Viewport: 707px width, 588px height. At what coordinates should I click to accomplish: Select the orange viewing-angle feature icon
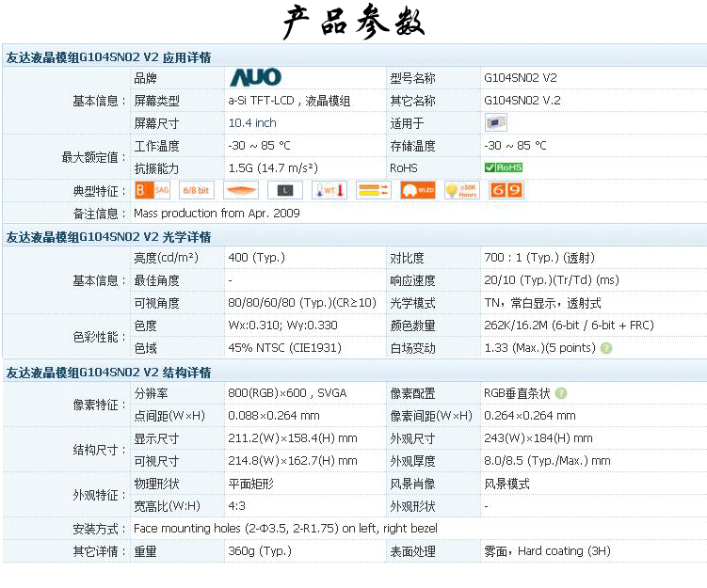pyautogui.click(x=241, y=190)
